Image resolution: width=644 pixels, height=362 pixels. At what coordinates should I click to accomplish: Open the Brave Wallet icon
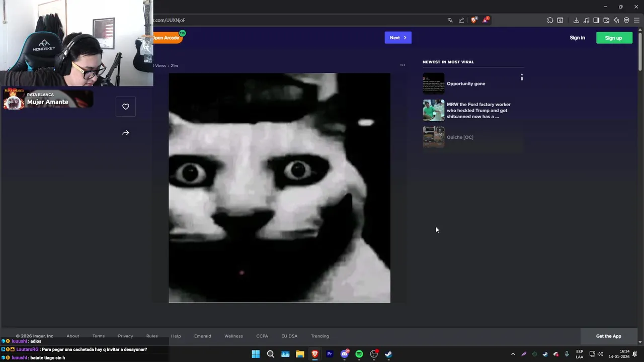pyautogui.click(x=606, y=20)
